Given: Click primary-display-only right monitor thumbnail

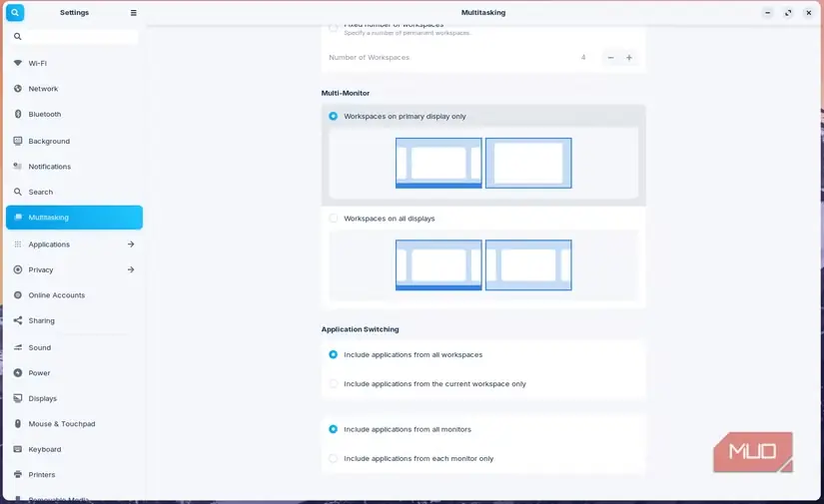Looking at the screenshot, I should 528,163.
